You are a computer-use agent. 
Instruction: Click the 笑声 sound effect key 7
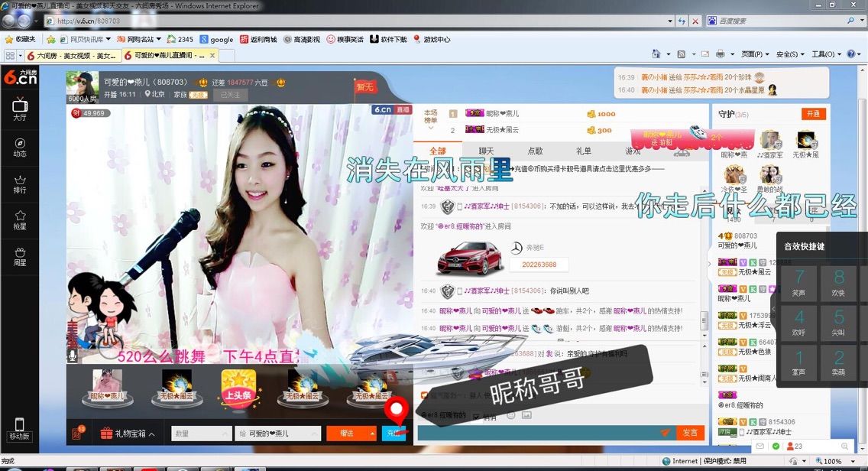pyautogui.click(x=798, y=283)
